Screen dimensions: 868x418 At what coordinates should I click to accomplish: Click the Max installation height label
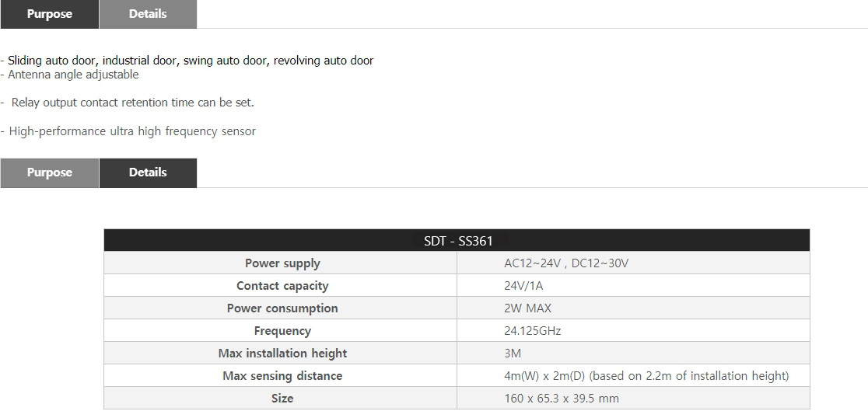click(282, 354)
